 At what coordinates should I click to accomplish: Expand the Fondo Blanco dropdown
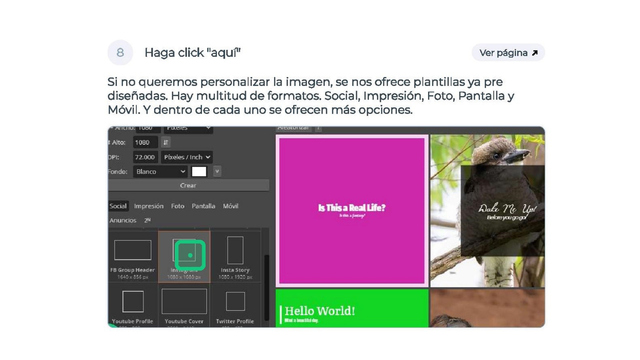160,172
